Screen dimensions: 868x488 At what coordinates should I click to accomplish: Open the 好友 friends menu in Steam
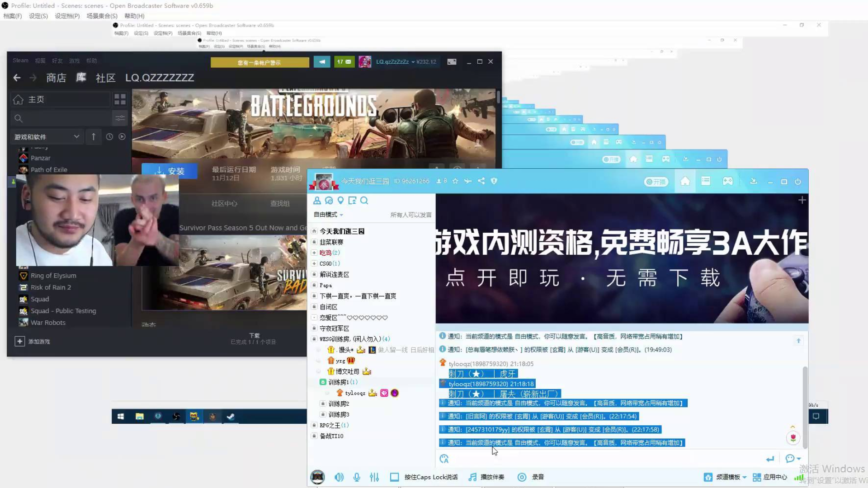click(57, 61)
